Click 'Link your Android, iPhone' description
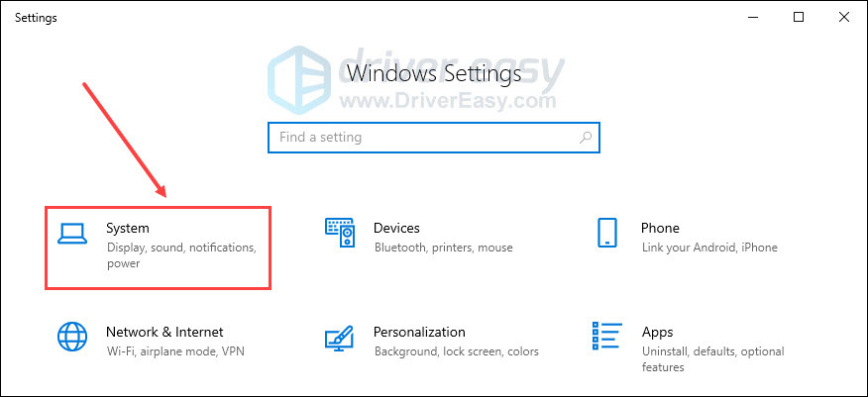The height and width of the screenshot is (397, 868). [709, 248]
